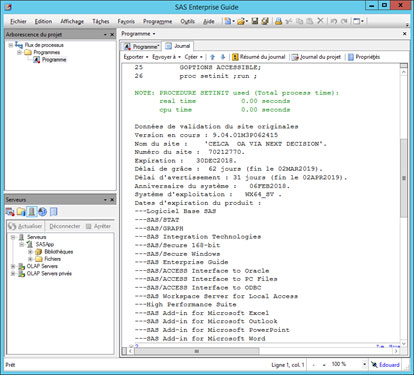Screen dimensions: 414x375
Task: Click the SASApp server icon with green check
Action: tap(30, 244)
